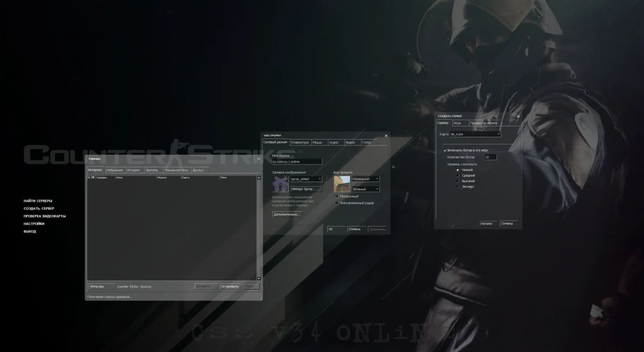Click the spray logo preview image
644x352 pixels.
[280, 184]
